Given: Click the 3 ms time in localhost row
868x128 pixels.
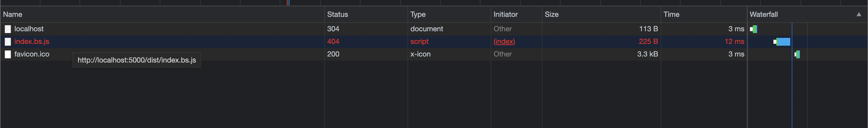Looking at the screenshot, I should [x=736, y=29].
